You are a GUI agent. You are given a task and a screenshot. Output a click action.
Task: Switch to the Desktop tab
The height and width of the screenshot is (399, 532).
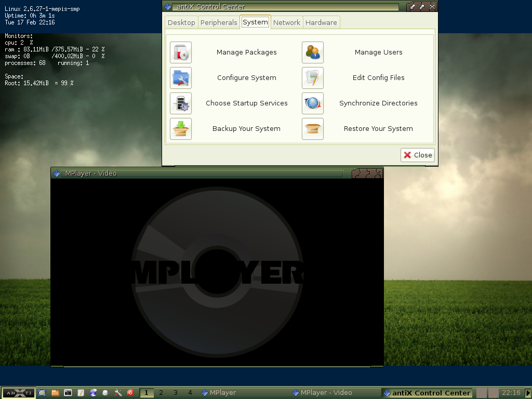coord(181,22)
